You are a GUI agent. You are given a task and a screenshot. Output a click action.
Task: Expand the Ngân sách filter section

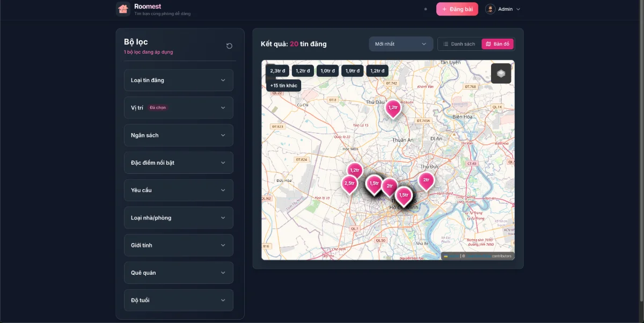coord(179,135)
